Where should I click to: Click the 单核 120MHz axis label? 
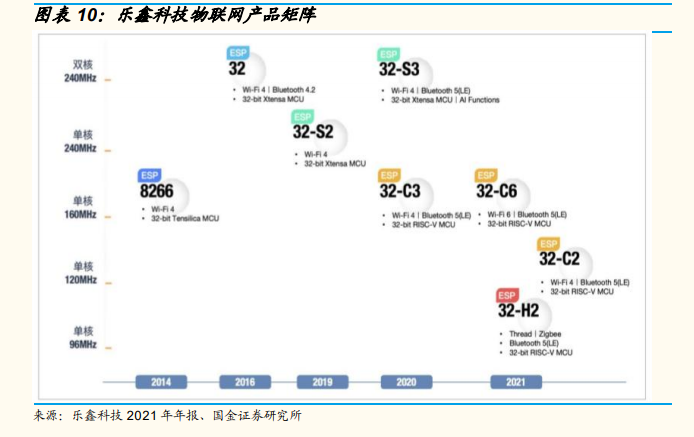(x=81, y=273)
